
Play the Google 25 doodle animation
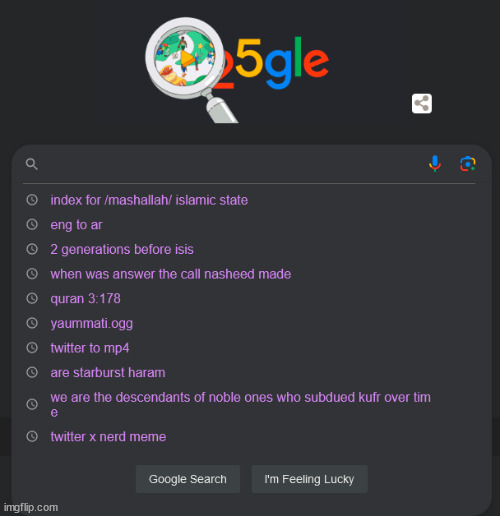click(x=187, y=59)
